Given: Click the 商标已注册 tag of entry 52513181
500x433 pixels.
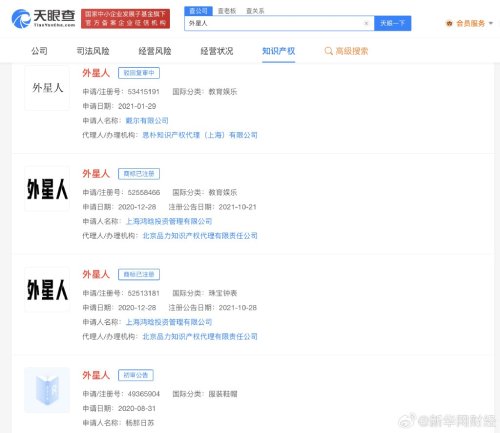Looking at the screenshot, I should (x=139, y=274).
